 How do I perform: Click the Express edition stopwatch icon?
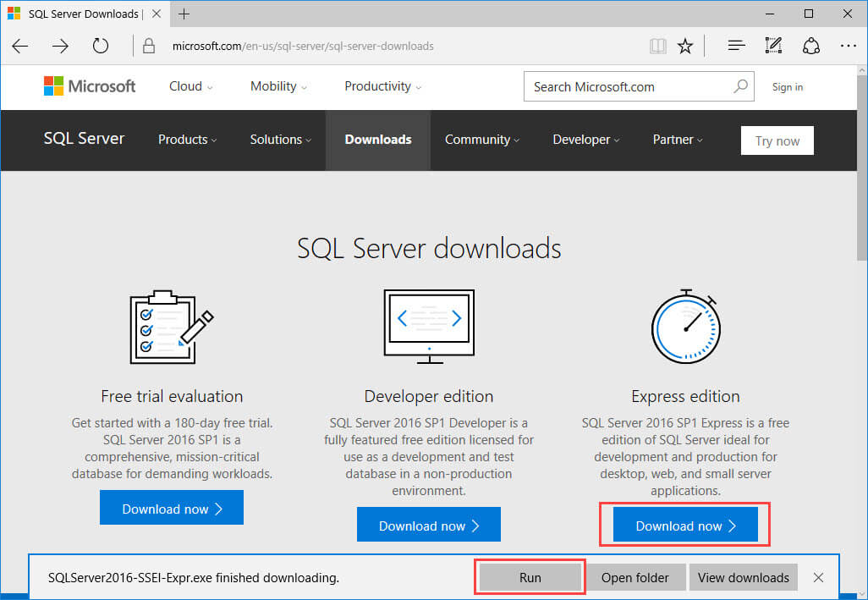click(686, 327)
